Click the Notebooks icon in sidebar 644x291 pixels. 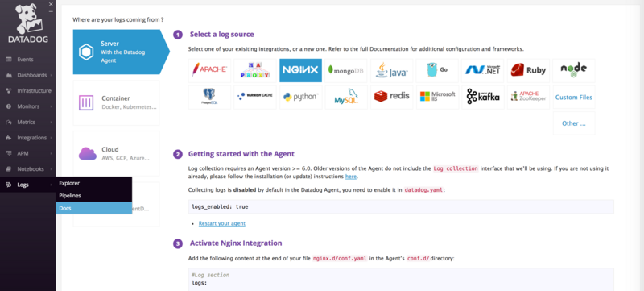tap(9, 169)
